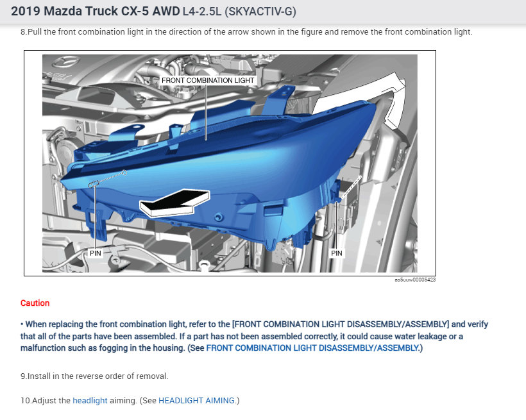Click step 8 'Pull the front combination light' text
The image size is (526, 420).
pos(246,32)
